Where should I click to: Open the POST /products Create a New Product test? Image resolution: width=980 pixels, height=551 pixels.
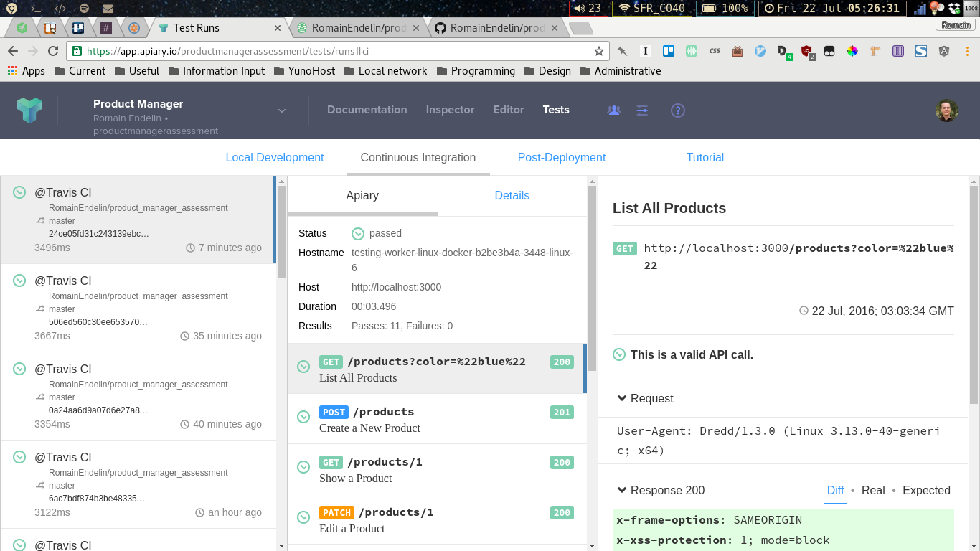click(436, 419)
